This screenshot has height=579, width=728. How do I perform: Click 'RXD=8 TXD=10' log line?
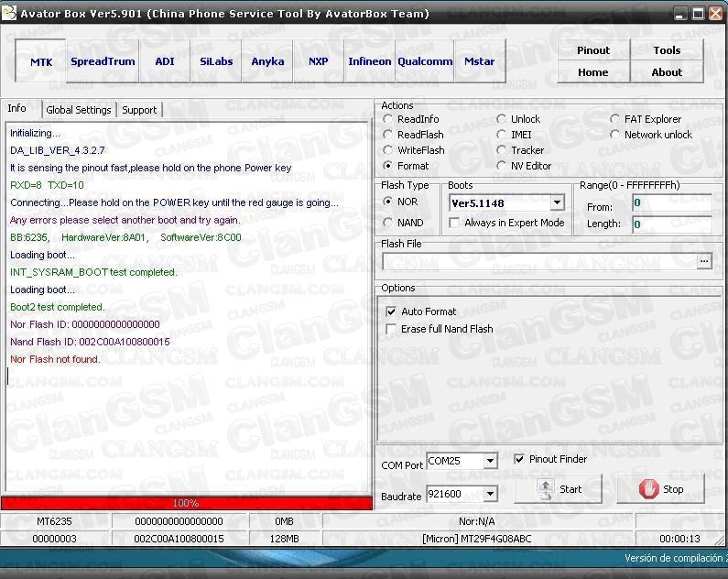[47, 185]
